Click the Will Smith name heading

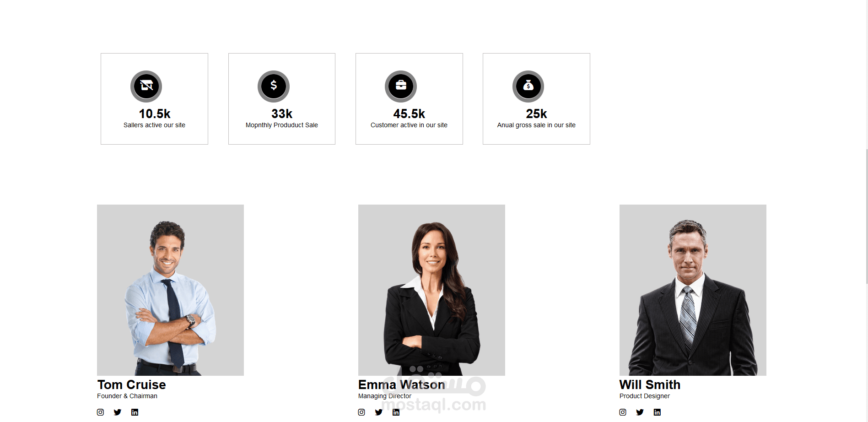coord(650,384)
